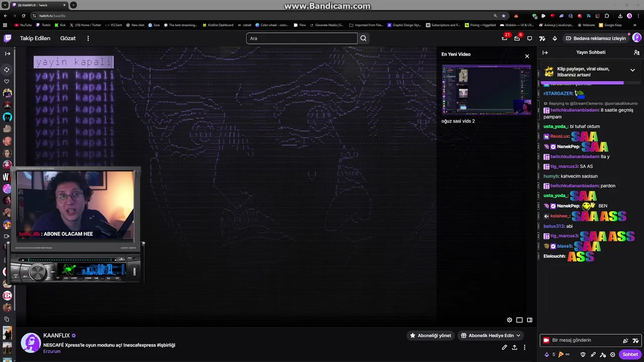This screenshot has height=362, width=644.
Task: Click the pencil edit icon below player
Action: click(504, 347)
